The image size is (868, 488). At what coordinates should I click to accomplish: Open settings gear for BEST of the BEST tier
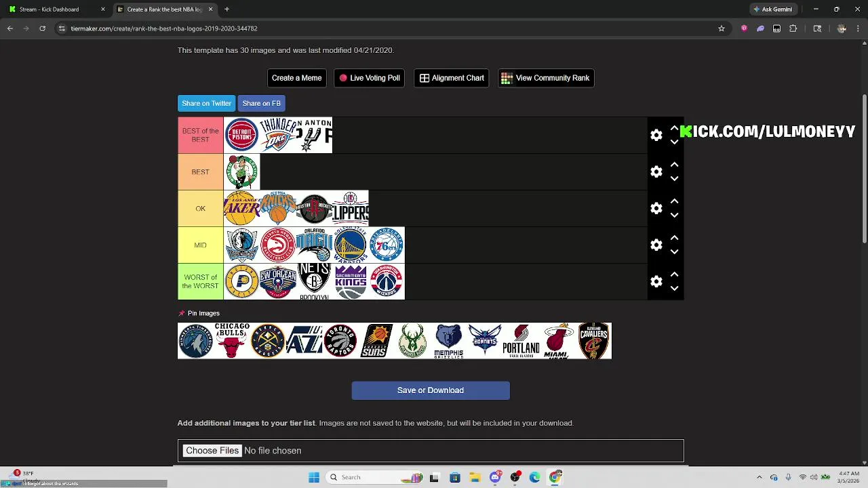click(656, 135)
